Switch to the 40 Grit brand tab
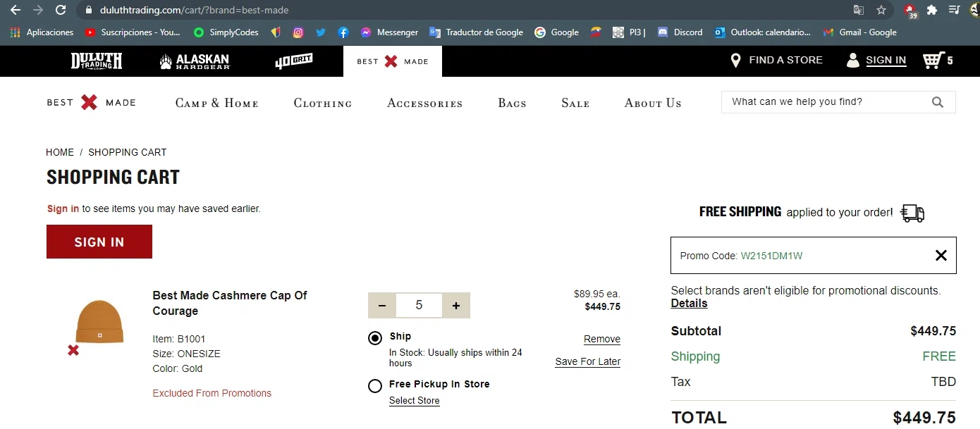980x429 pixels. [294, 61]
